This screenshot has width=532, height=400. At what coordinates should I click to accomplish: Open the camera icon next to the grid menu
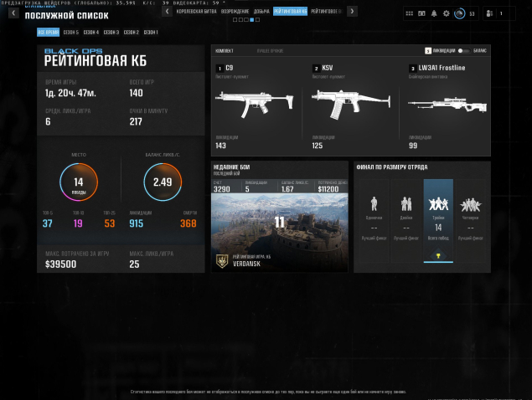pos(421,13)
